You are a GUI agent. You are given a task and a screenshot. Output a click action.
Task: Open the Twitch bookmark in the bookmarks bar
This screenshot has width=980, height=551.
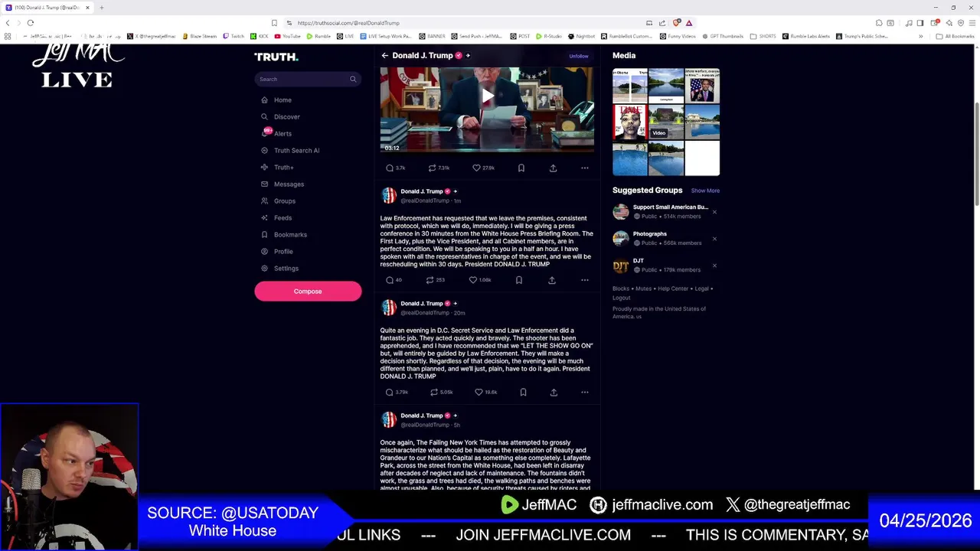[234, 36]
